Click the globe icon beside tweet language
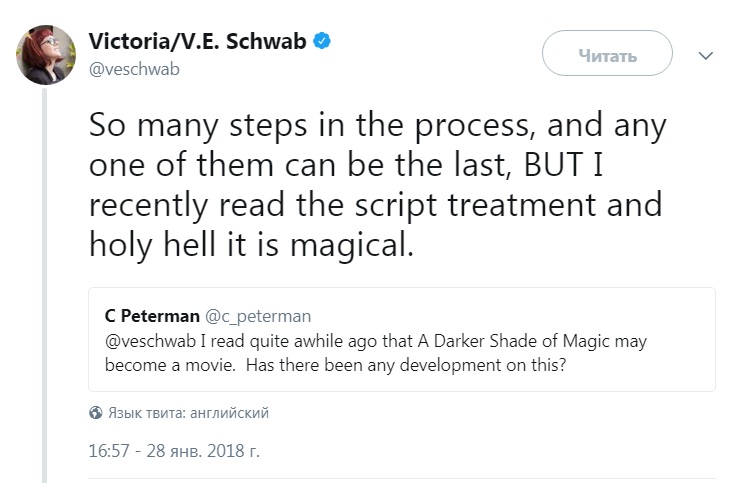 [x=96, y=413]
